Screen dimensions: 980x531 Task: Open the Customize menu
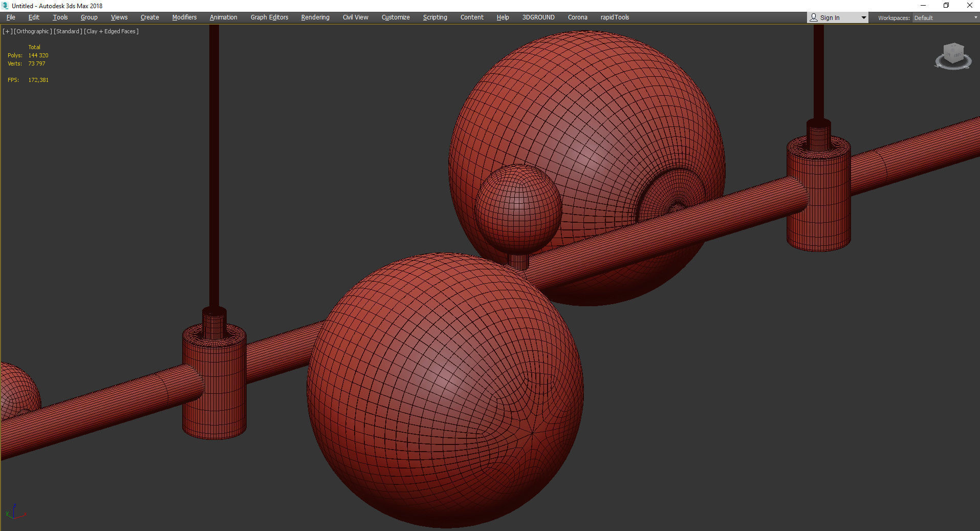(396, 17)
